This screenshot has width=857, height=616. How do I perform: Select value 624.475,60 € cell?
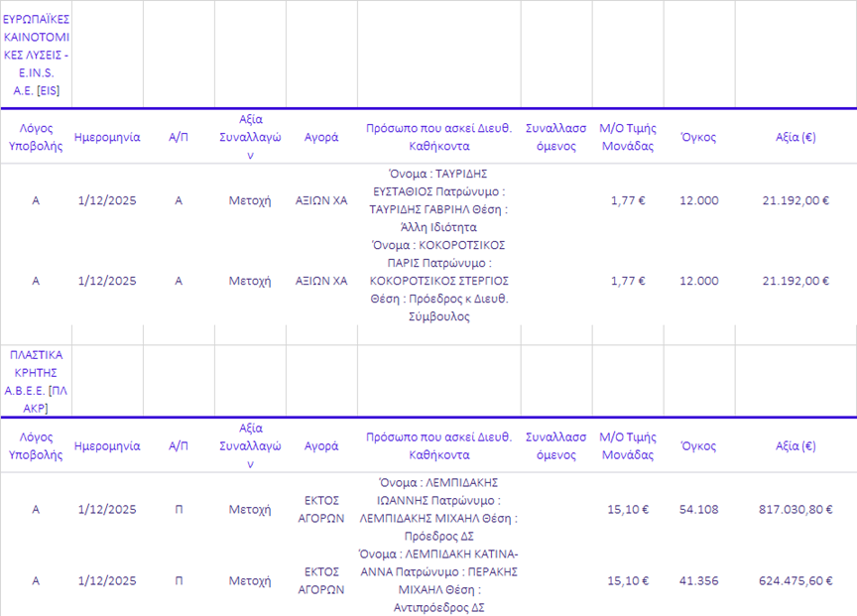pos(796,581)
